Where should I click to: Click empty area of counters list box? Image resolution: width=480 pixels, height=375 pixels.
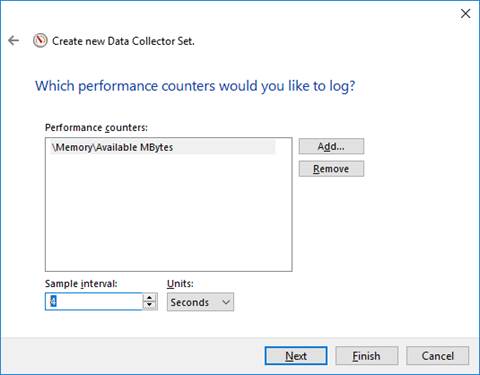tap(169, 213)
